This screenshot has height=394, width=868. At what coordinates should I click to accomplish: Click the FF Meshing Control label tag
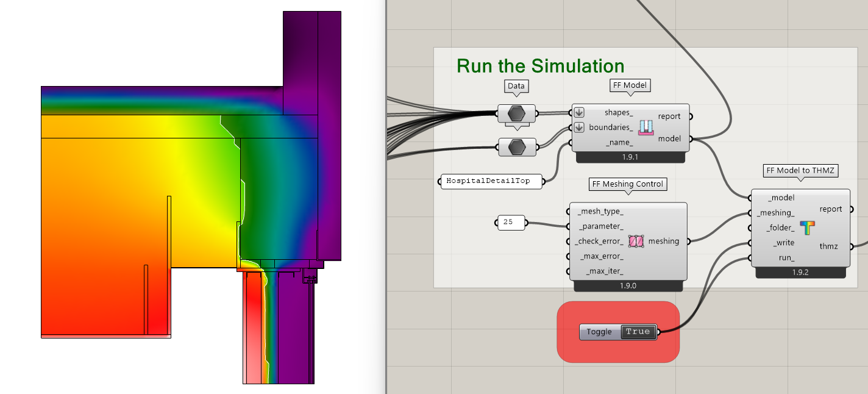pyautogui.click(x=628, y=184)
